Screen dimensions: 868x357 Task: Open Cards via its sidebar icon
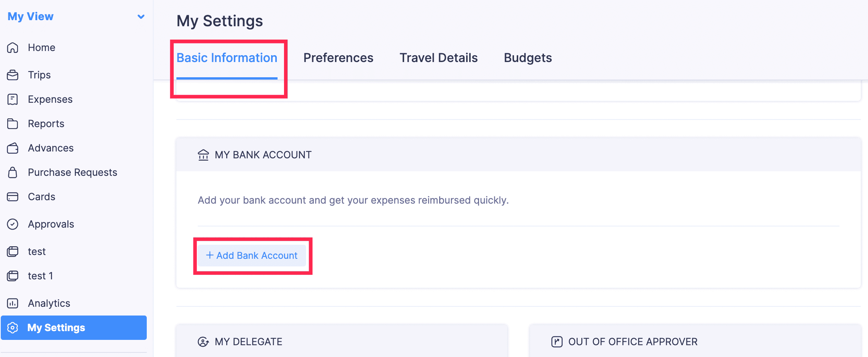click(13, 196)
